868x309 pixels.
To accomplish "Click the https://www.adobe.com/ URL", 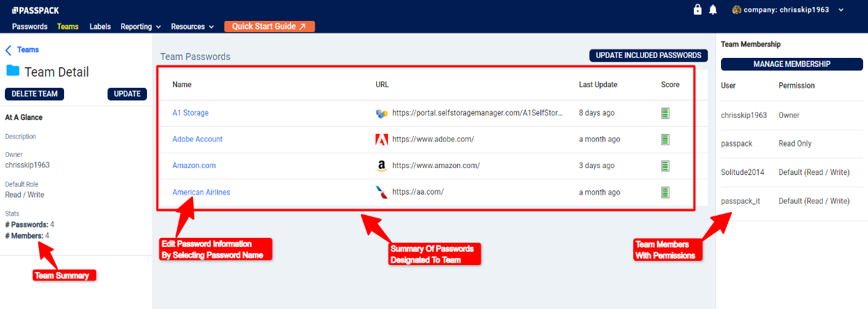I will point(433,140).
